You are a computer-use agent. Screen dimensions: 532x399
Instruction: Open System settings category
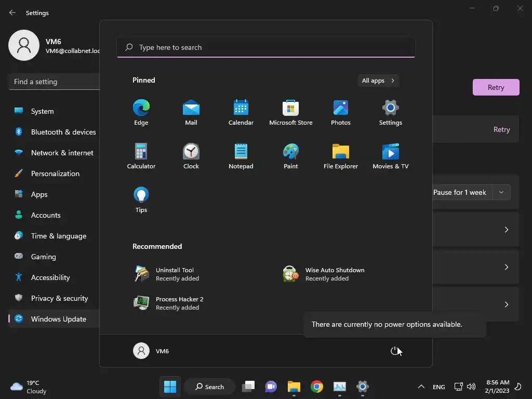(x=54, y=111)
